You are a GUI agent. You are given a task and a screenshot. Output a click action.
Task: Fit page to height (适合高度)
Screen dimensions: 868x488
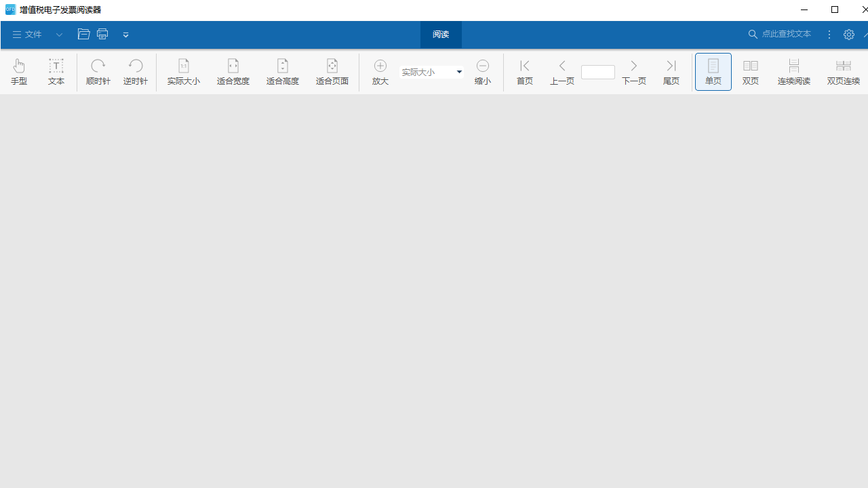point(283,72)
